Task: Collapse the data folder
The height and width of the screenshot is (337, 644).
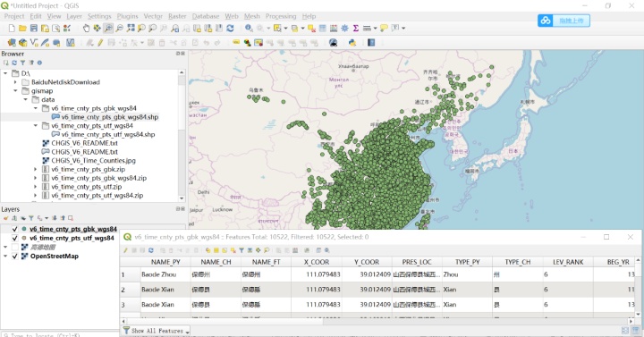Action: tap(25, 99)
